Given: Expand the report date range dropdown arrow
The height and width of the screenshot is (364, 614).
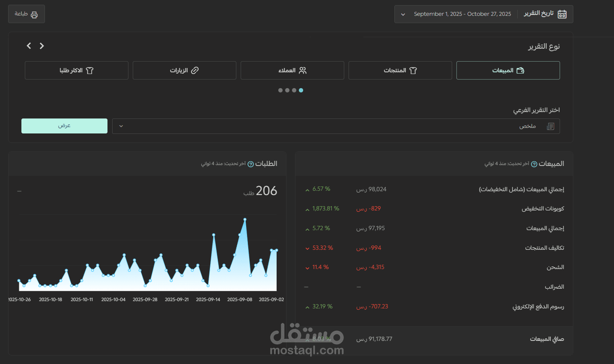Looking at the screenshot, I should click(x=403, y=15).
